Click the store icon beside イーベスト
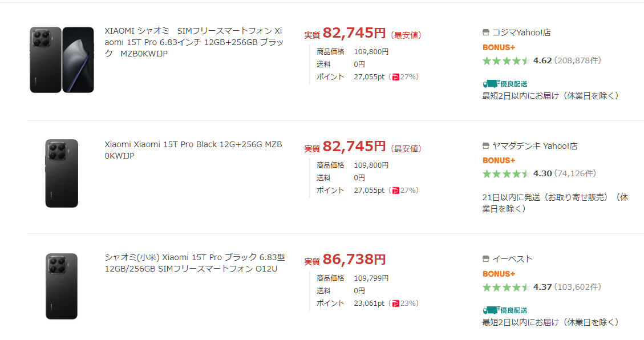 point(486,259)
